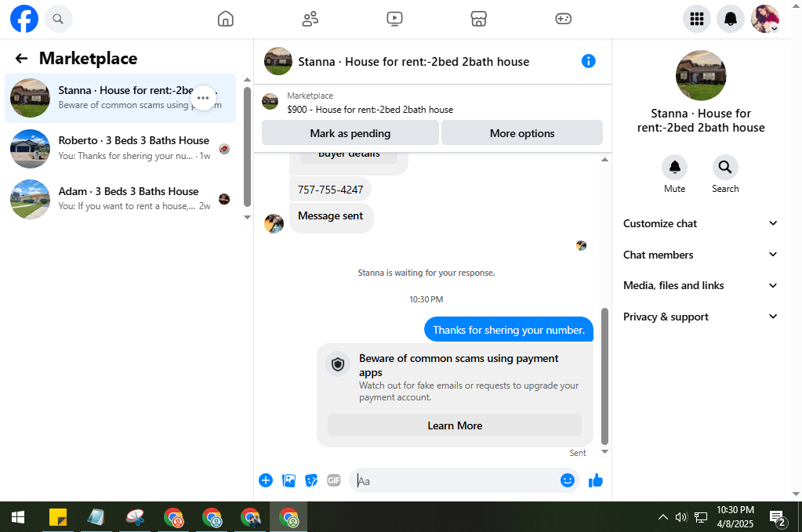
Task: Click the $900 House for rent listing
Action: [369, 110]
